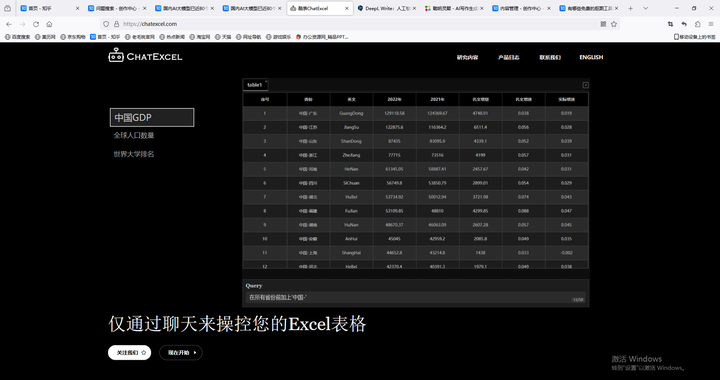This screenshot has height=380, width=720.
Task: Select the 世界大学排名 example dataset
Action: 134,154
